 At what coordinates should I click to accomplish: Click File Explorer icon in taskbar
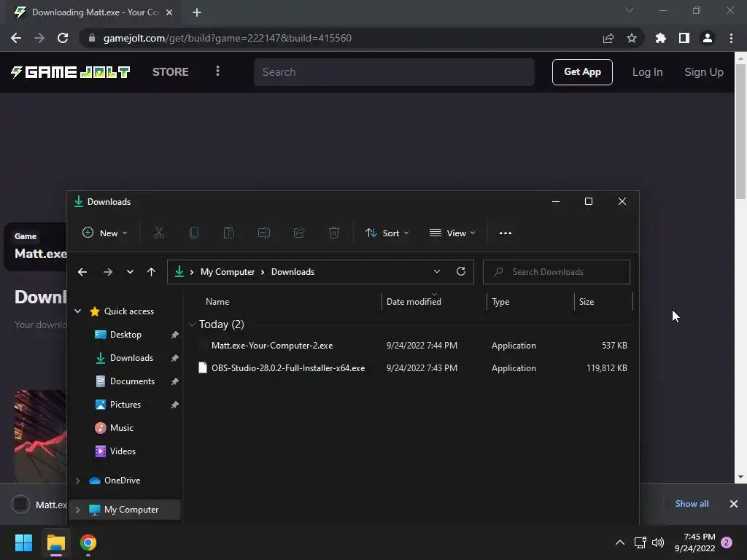pos(55,542)
